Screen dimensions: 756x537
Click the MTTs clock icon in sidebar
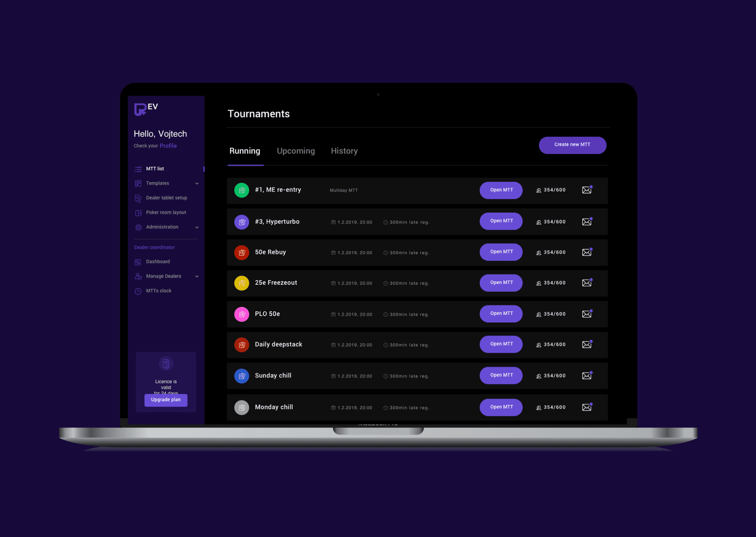(x=138, y=290)
